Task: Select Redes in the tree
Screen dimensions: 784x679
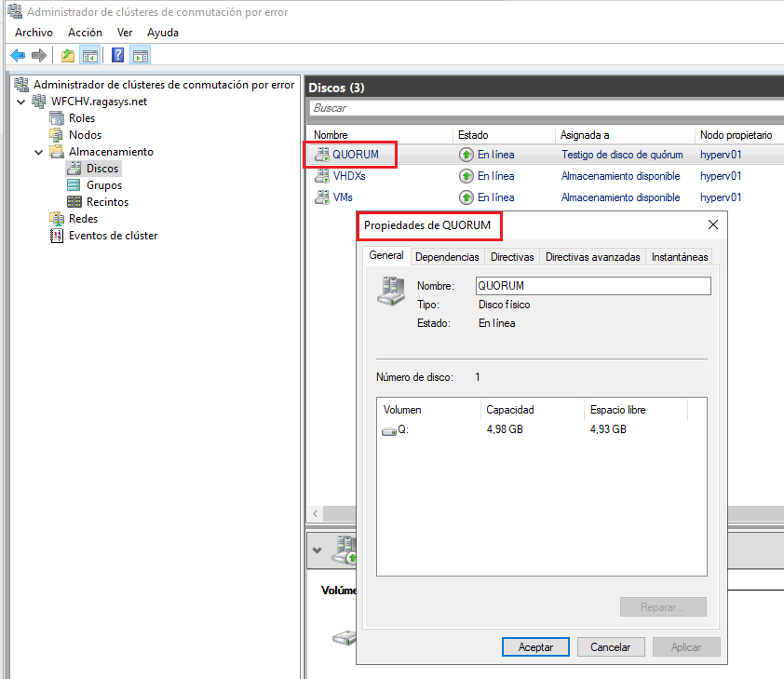Action: [x=80, y=218]
